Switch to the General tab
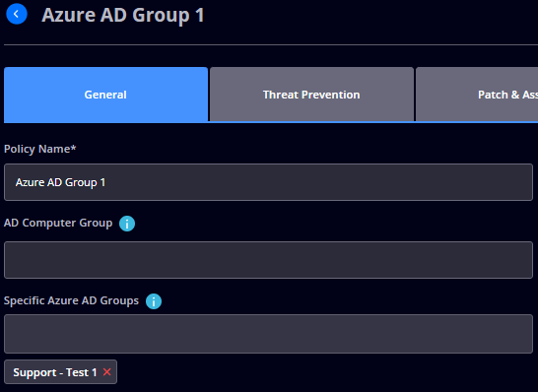538x392 pixels. 105,95
